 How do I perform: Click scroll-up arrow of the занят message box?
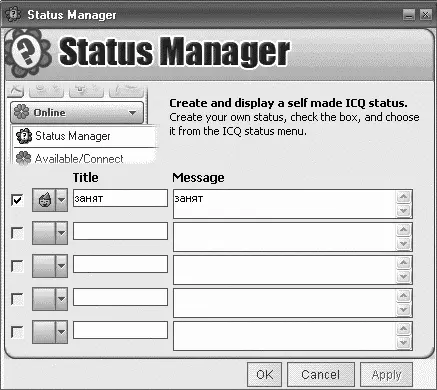point(403,197)
